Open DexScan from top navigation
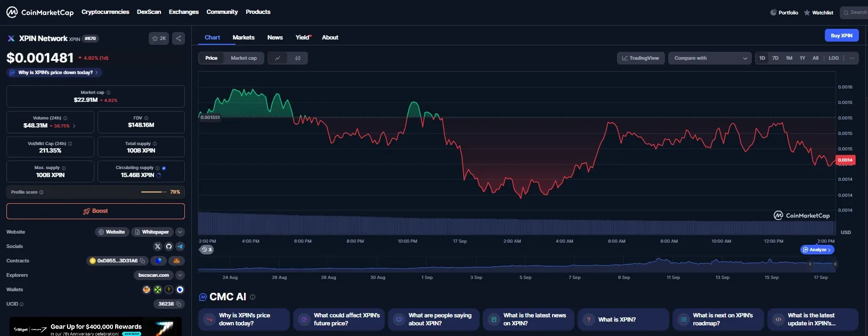This screenshot has height=336, width=868. (149, 12)
